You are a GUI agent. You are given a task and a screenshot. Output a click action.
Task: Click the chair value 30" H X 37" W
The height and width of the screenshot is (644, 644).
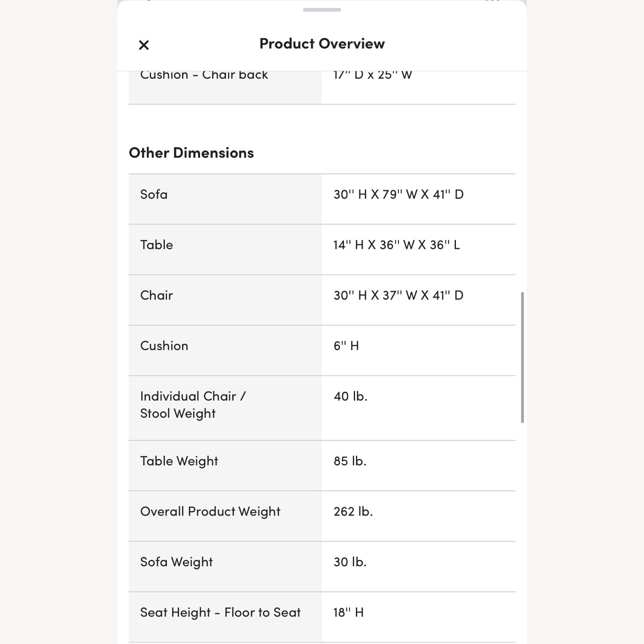coord(398,295)
